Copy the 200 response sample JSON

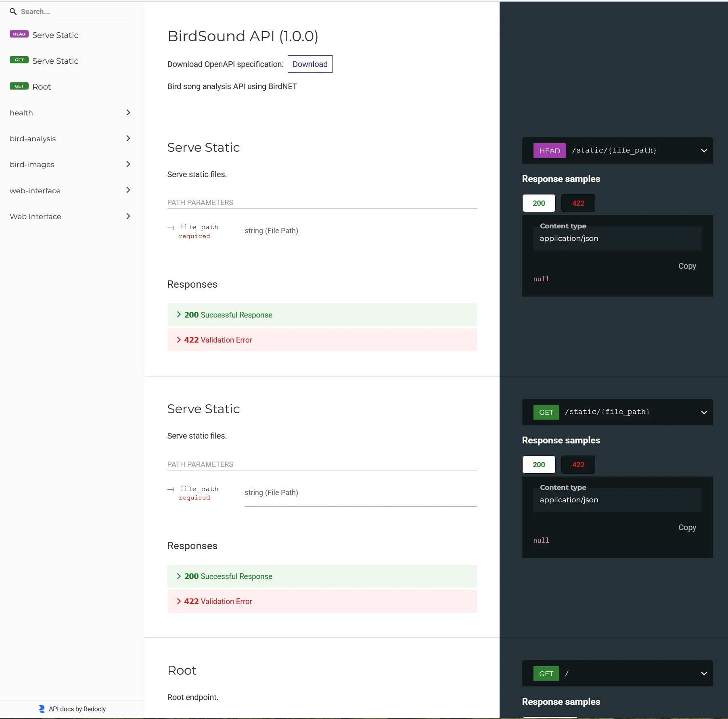coord(687,266)
